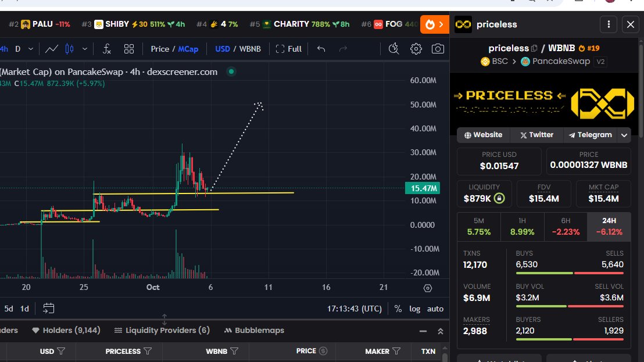Click the 17:13:43 (UTC) timezone selector

pos(355,309)
